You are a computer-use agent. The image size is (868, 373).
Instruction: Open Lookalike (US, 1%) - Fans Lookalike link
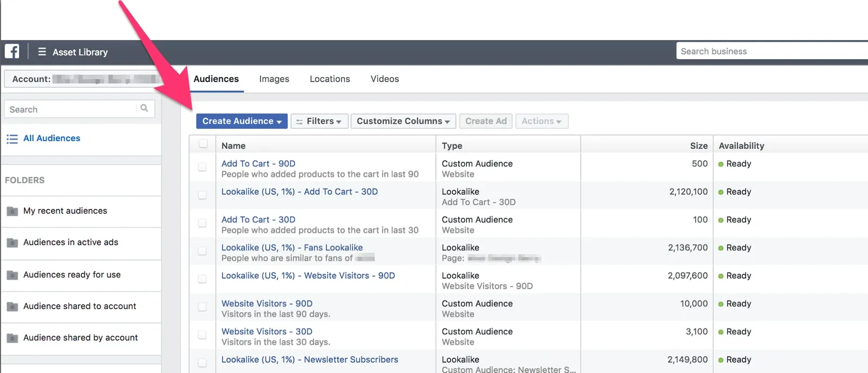(292, 248)
